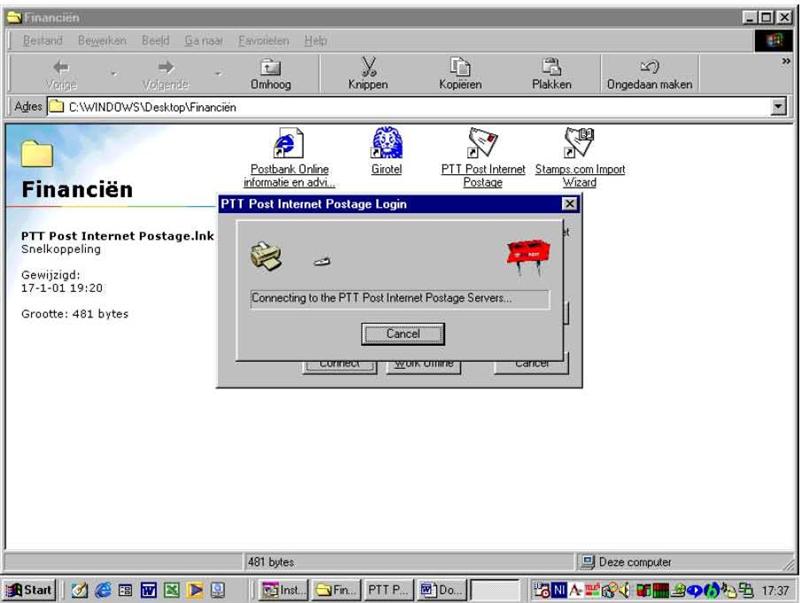Image resolution: width=800 pixels, height=603 pixels.
Task: Click the taskbar clock showing 17:37
Action: [x=775, y=591]
